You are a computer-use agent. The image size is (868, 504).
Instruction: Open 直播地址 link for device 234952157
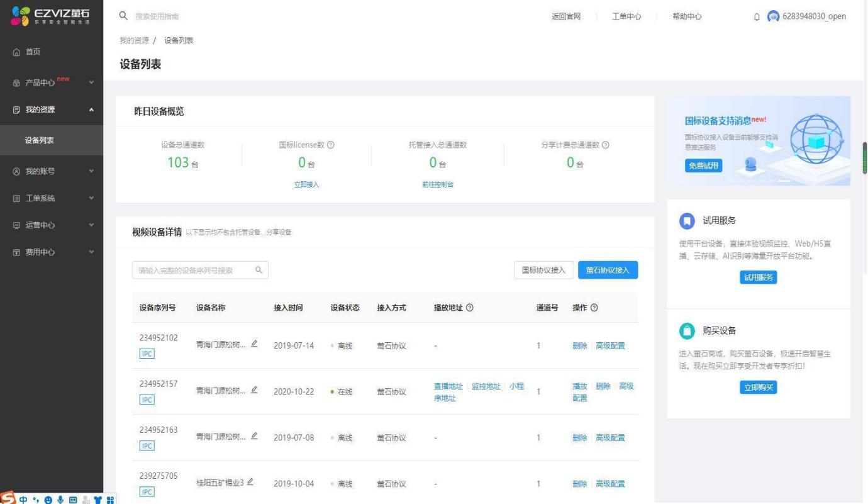tap(448, 386)
